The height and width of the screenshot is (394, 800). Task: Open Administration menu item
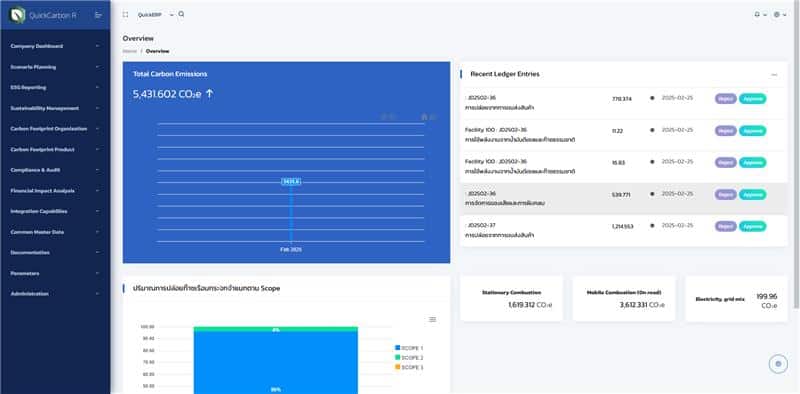tap(55, 294)
